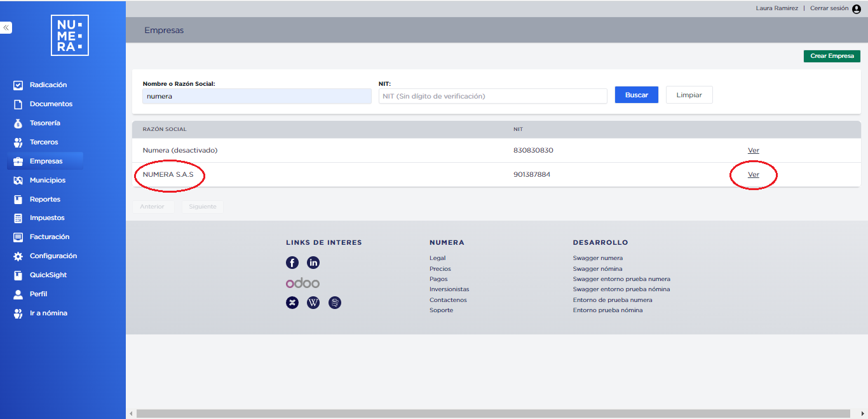The image size is (868, 419).
Task: Click Cerrar sesión link
Action: 829,8
